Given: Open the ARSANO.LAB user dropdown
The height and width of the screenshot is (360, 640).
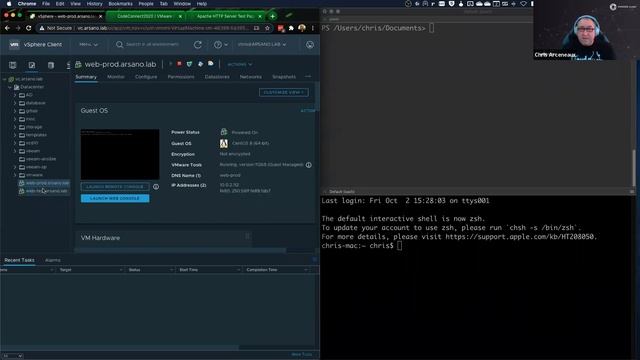Looking at the screenshot, I should pos(262,44).
